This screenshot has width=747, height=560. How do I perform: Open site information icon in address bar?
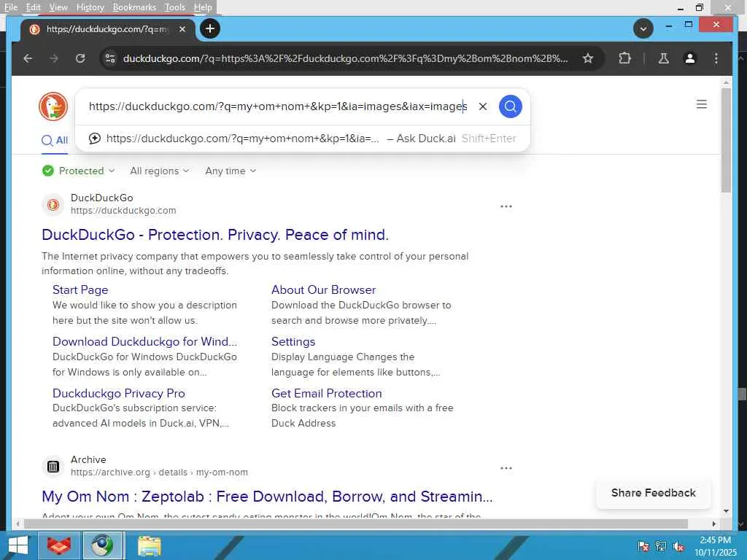coord(110,58)
